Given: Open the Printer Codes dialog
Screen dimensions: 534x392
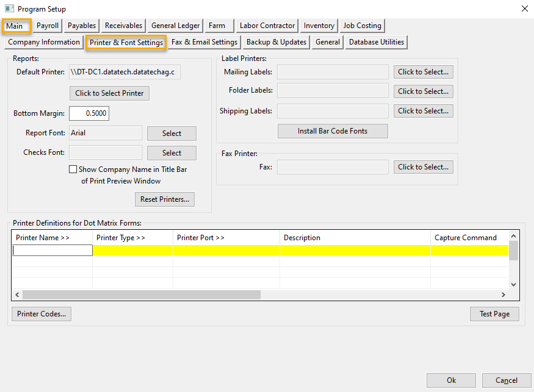Looking at the screenshot, I should tap(41, 313).
